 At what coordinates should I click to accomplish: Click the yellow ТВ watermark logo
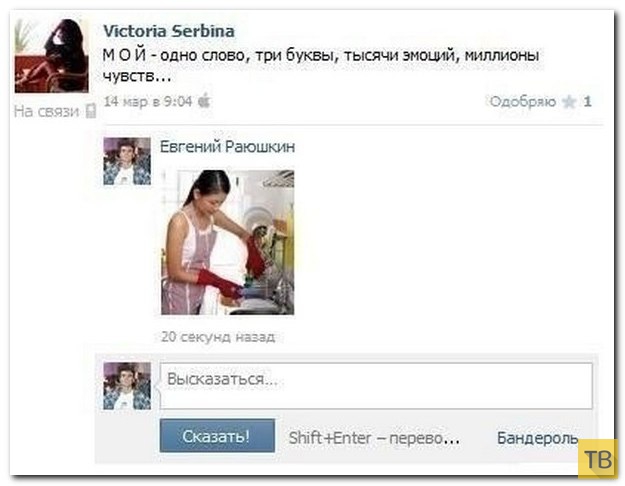pos(598,459)
